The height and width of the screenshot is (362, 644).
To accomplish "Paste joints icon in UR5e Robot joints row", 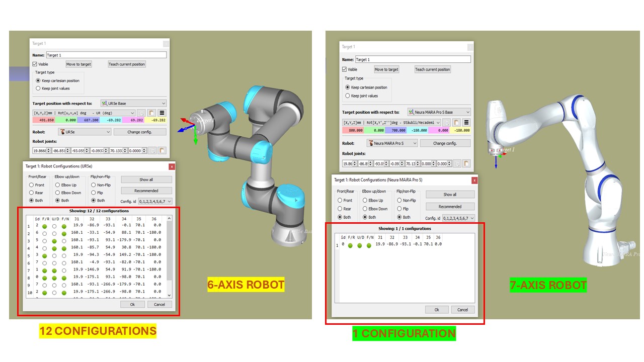I will click(x=162, y=150).
